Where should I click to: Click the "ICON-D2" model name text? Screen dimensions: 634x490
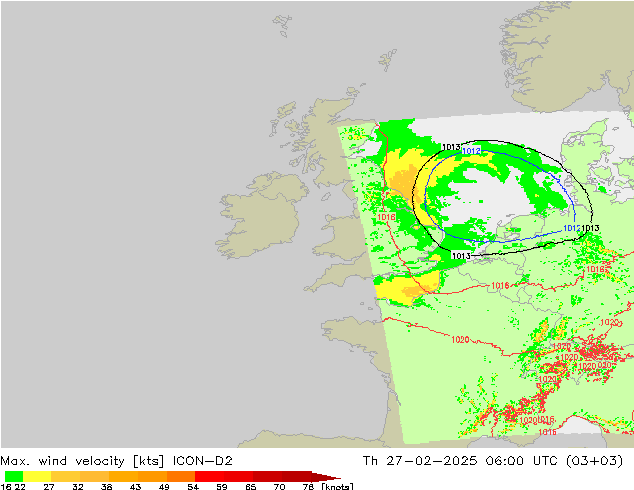(203, 461)
